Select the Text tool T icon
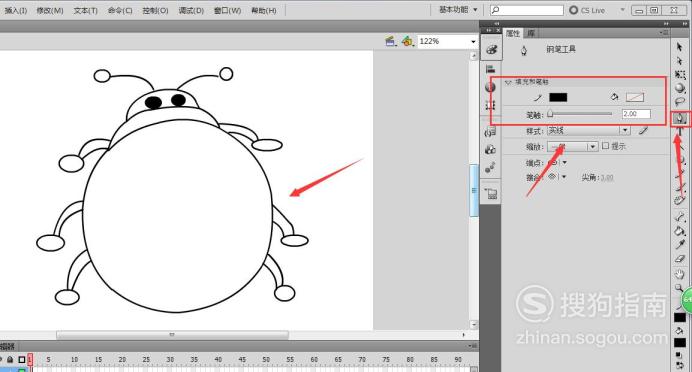The height and width of the screenshot is (372, 692). coord(680,132)
